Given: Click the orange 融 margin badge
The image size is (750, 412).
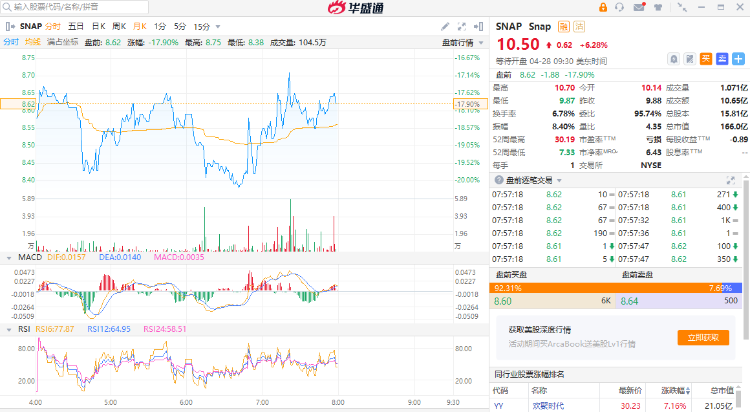Looking at the screenshot, I should click(564, 26).
